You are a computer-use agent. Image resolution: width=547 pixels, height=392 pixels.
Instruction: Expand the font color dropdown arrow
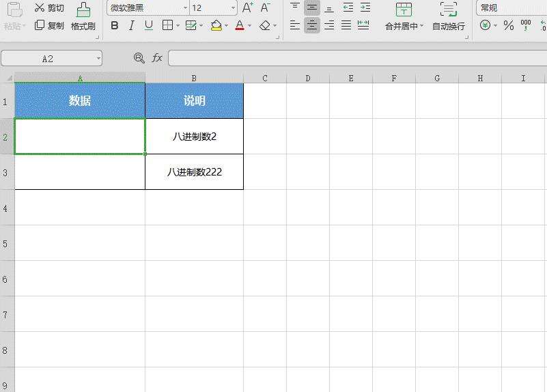tap(249, 25)
